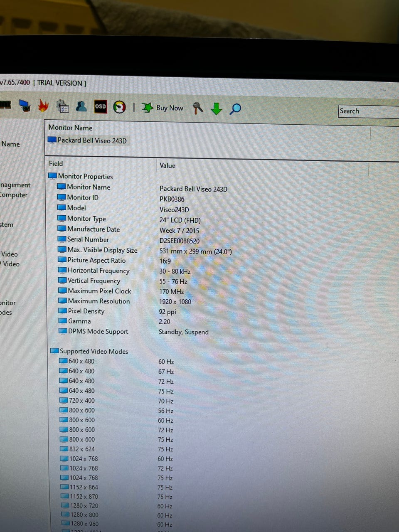Select the 531 mm x 299 mm value
Viewport: 399px width, 532px height.
coord(195,251)
